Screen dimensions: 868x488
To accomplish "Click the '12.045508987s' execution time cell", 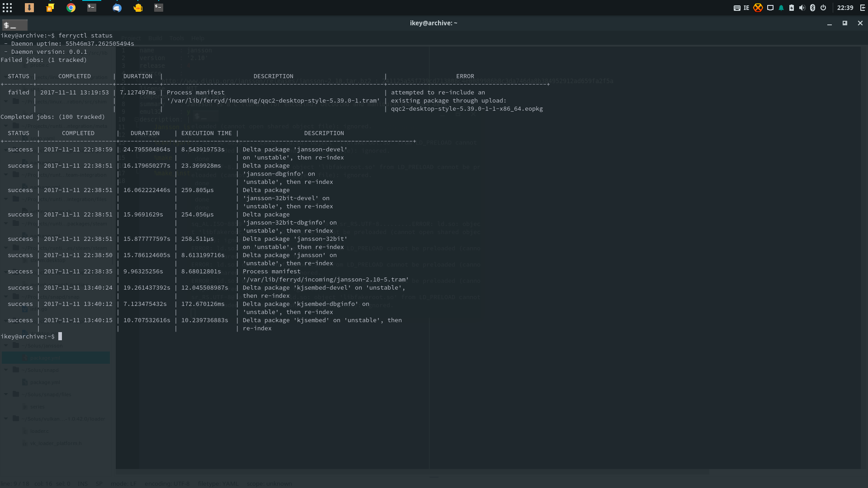I will (205, 288).
